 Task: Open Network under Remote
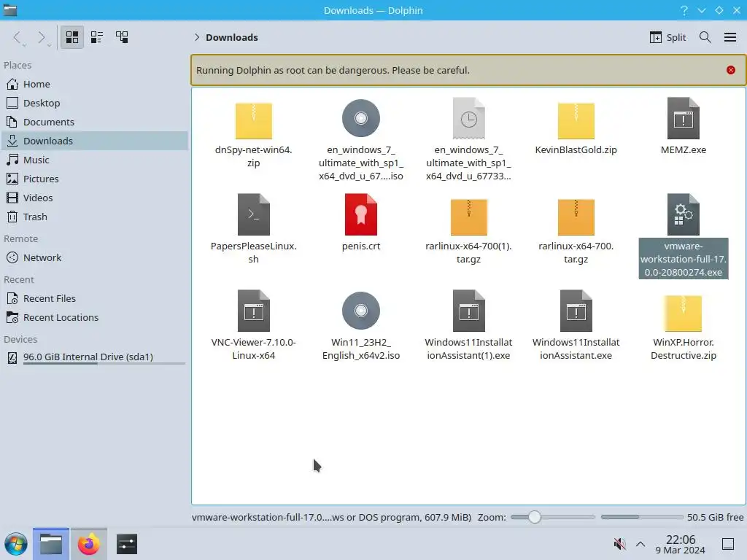tap(94, 257)
